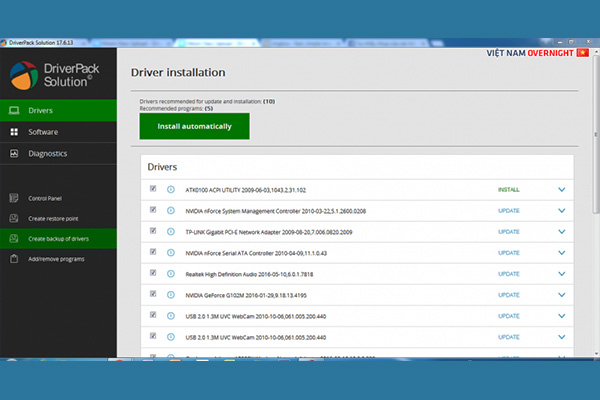Click UPDATE for NVIDIA nForce System Management Controller
Screen dimensions: 600x400
tap(509, 211)
